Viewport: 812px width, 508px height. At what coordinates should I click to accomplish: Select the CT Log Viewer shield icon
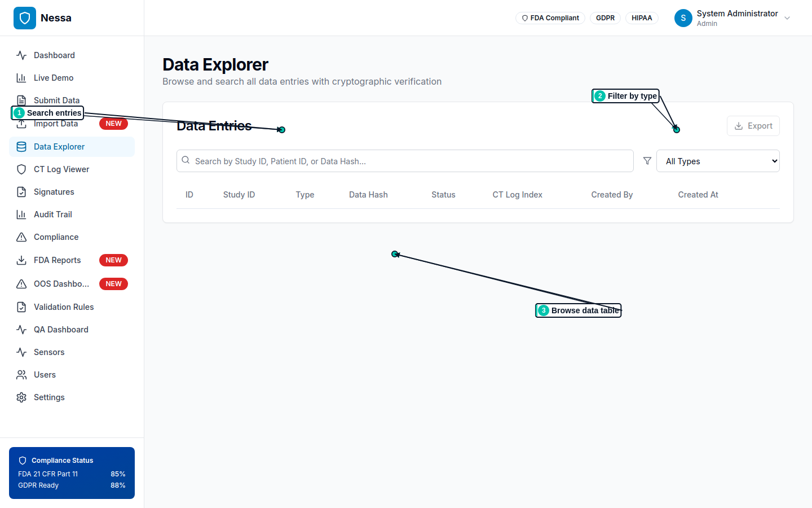click(x=21, y=169)
